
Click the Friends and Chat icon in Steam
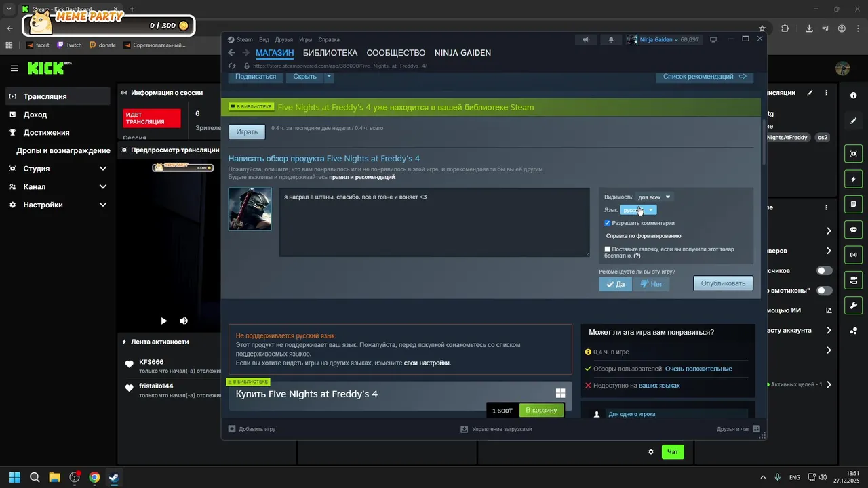(x=756, y=429)
